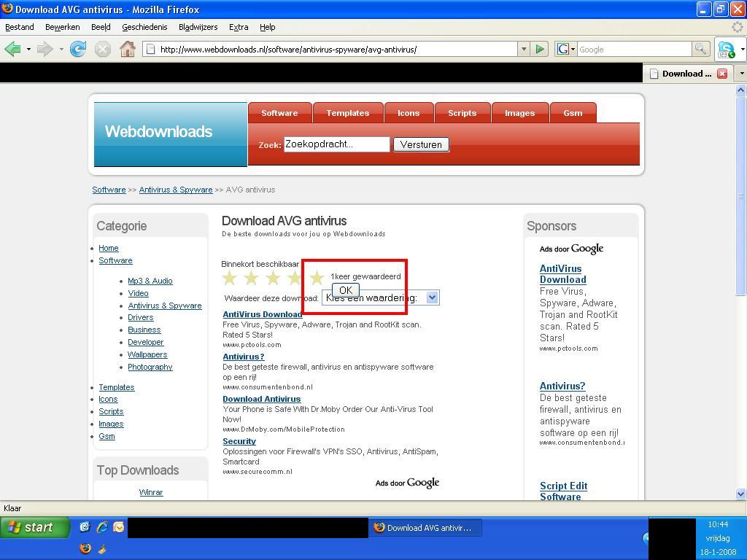Click the Firefox back arrow button

pyautogui.click(x=13, y=49)
